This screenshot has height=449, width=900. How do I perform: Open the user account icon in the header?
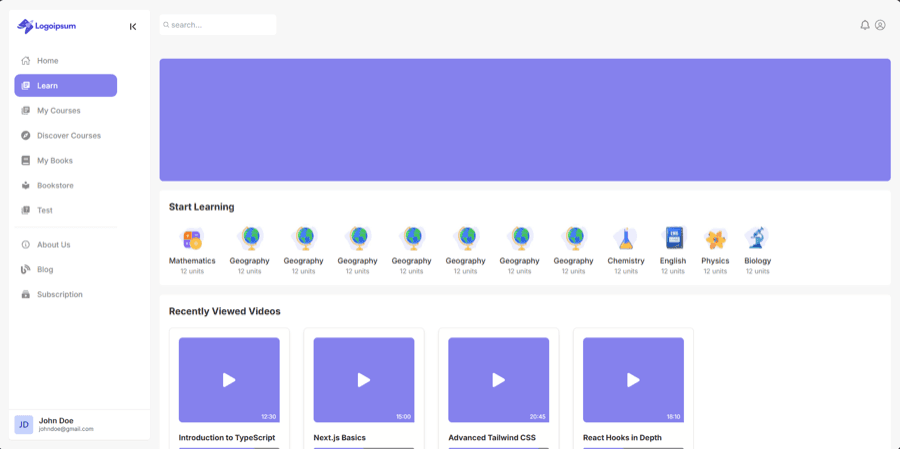click(x=880, y=25)
